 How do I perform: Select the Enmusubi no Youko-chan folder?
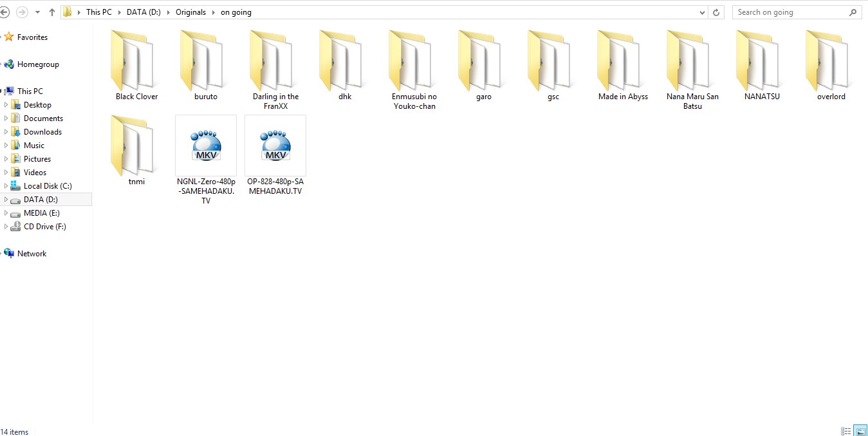[414, 70]
